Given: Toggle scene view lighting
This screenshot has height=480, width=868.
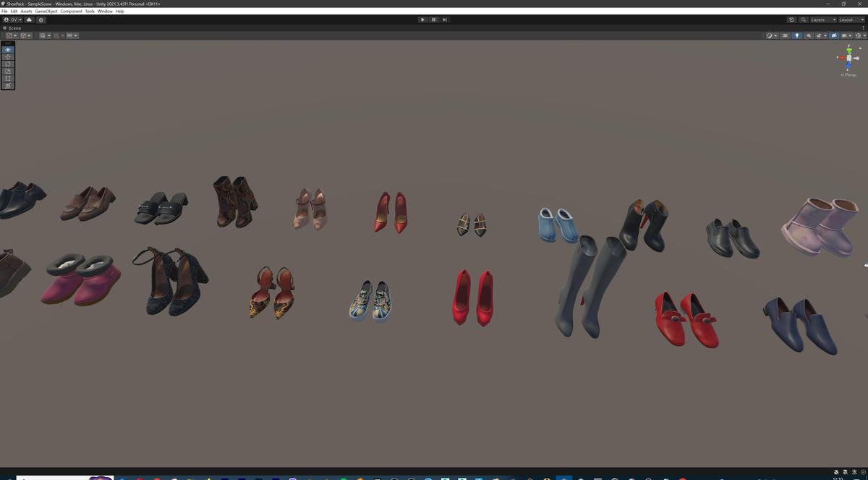Looking at the screenshot, I should [x=797, y=35].
